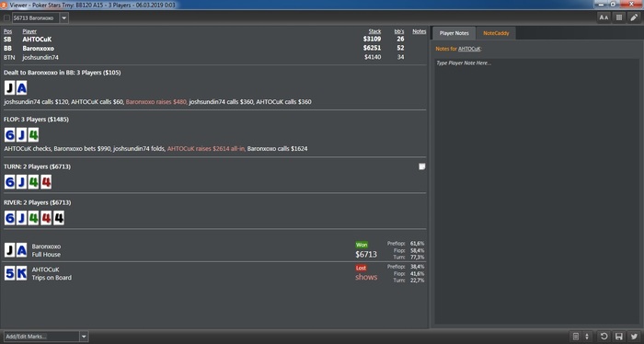Viewport: 644px width, 344px height.
Task: Click 'Baronxoxo calls $1624' action text
Action: click(277, 149)
